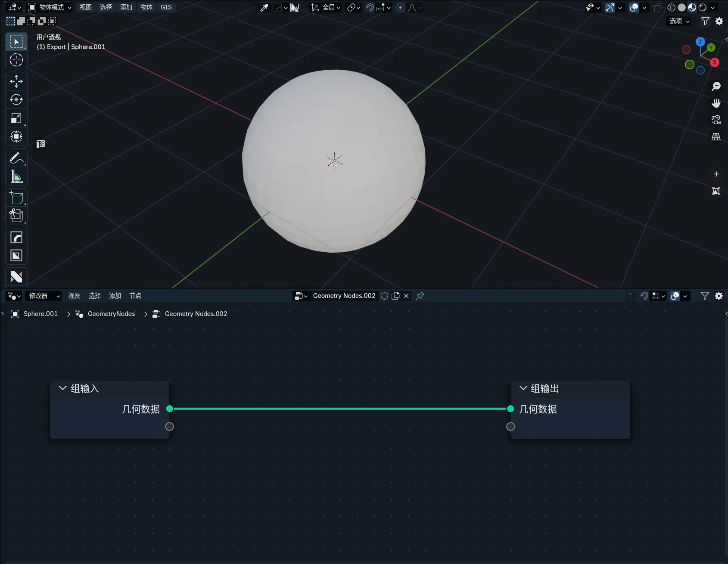This screenshot has width=728, height=564.
Task: Unlink the Geometry Nodes.002 node group
Action: (x=406, y=296)
